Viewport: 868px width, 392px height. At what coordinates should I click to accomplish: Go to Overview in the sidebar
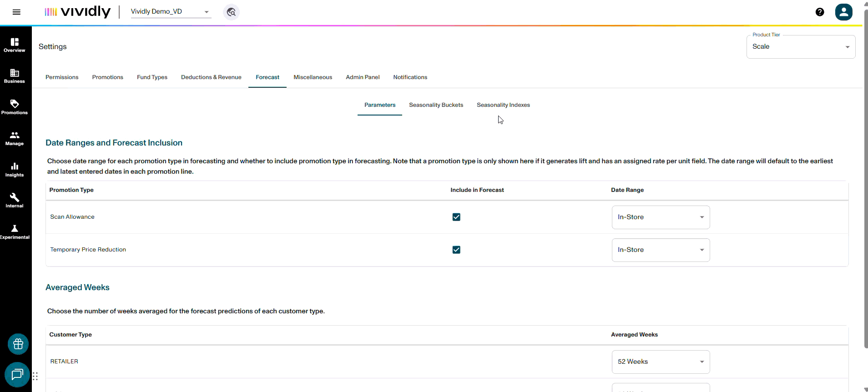(15, 45)
